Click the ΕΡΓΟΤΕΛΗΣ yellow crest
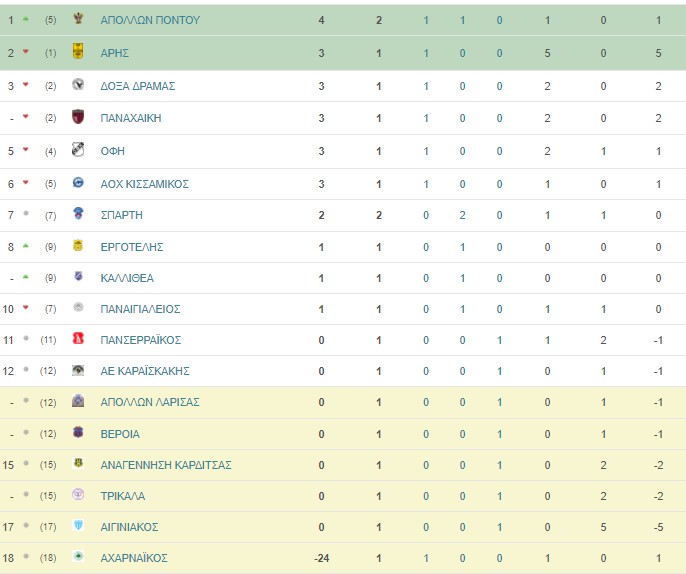686x574 pixels. [x=78, y=245]
